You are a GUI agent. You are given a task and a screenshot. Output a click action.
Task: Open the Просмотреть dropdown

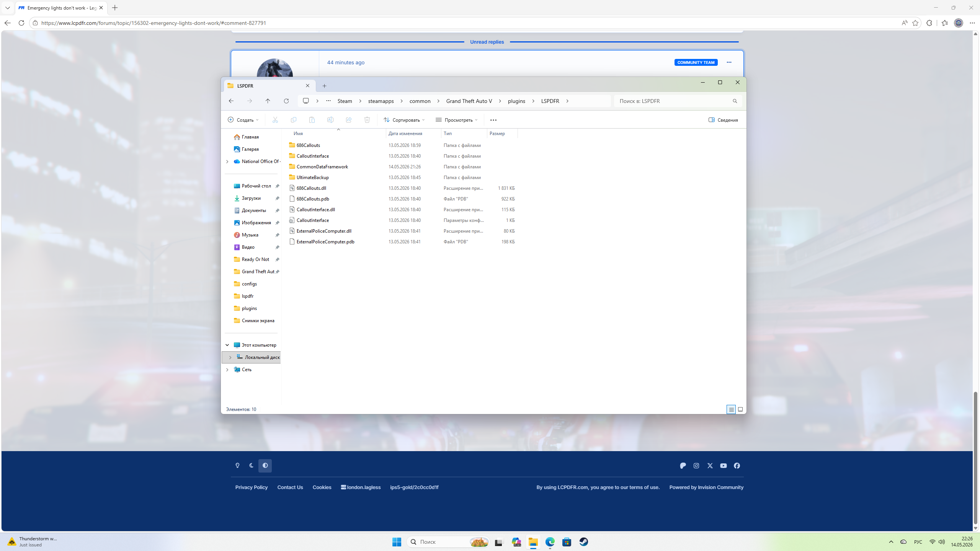tap(456, 120)
